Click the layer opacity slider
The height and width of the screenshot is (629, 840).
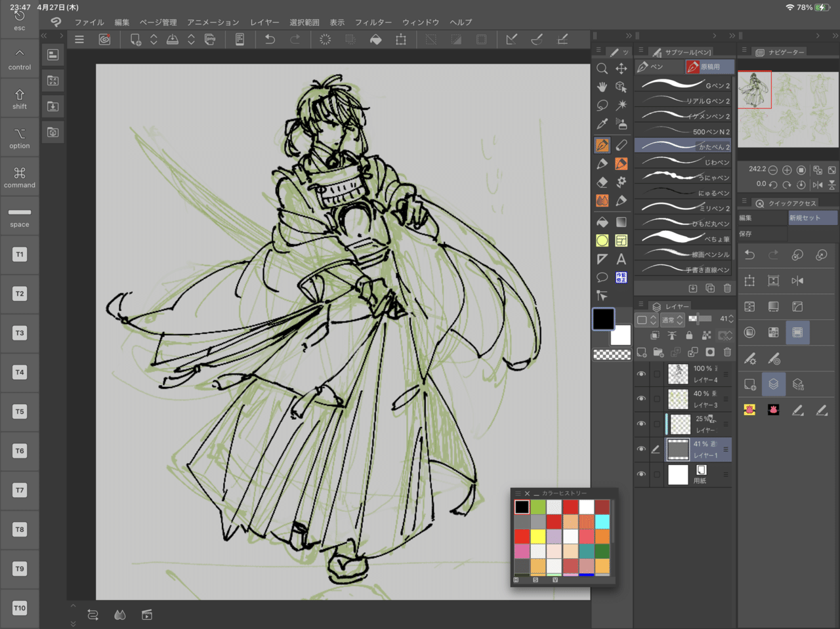(700, 319)
